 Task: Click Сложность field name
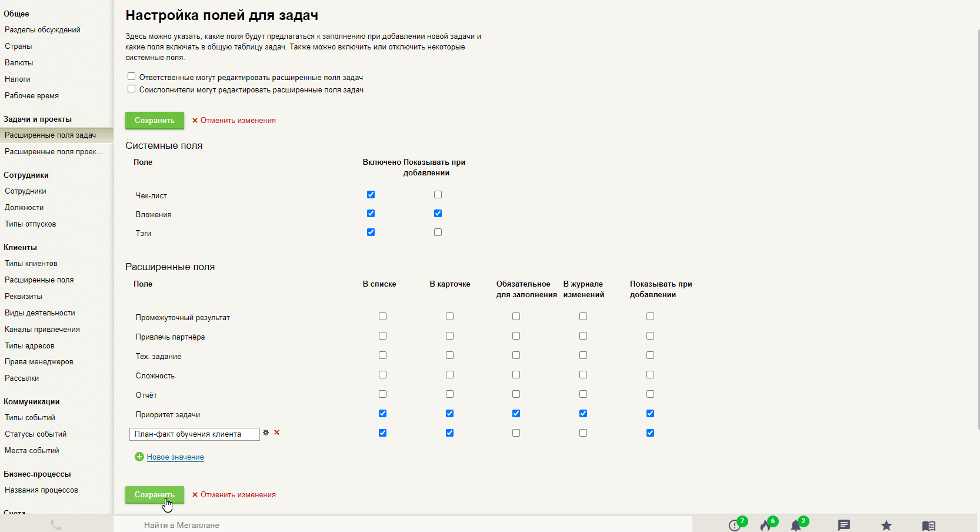(x=155, y=375)
